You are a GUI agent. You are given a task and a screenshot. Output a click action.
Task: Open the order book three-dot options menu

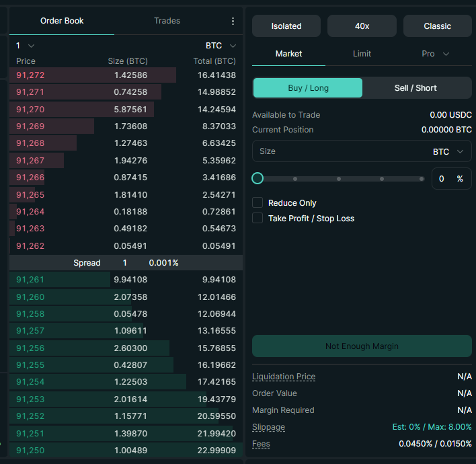click(x=233, y=21)
